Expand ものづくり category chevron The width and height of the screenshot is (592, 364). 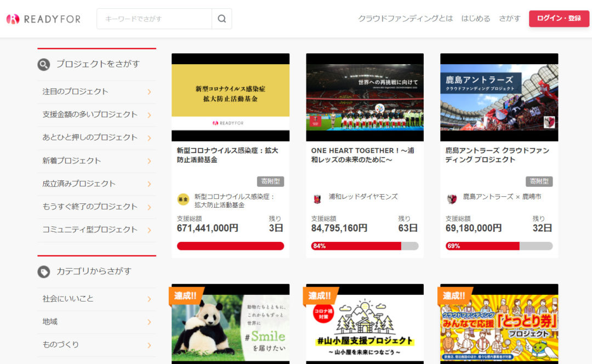pos(150,345)
